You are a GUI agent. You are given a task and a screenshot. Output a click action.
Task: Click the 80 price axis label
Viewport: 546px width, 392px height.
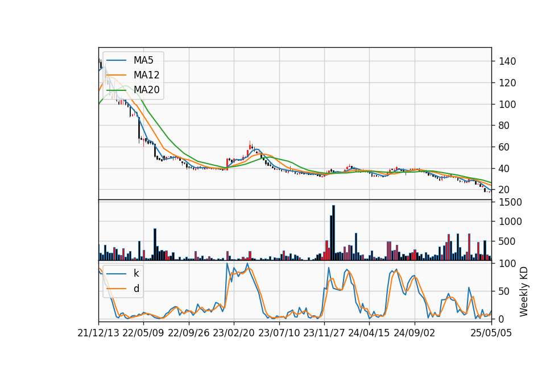tap(504, 126)
